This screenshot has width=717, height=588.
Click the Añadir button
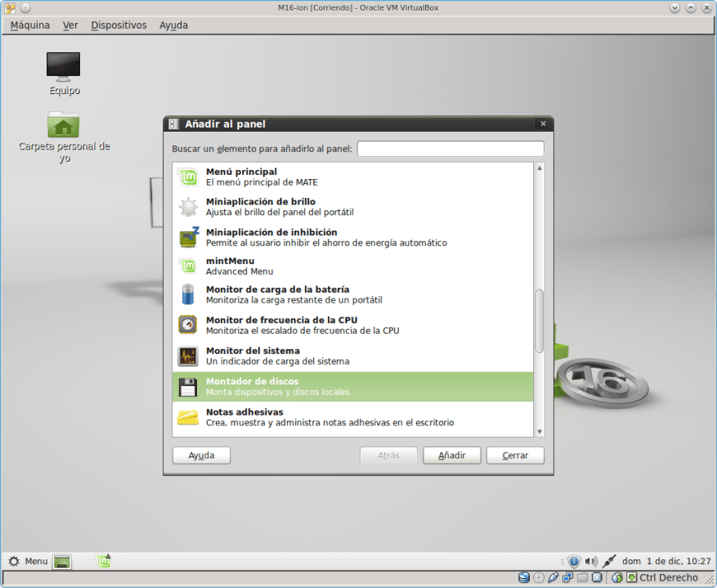click(452, 456)
